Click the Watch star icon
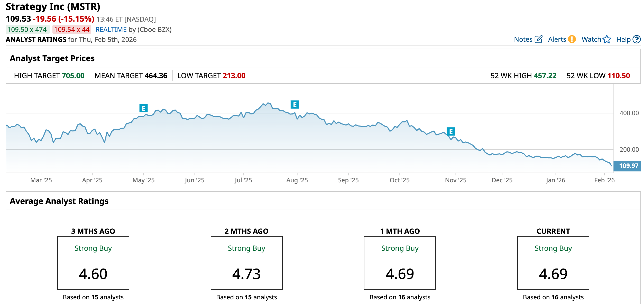This screenshot has width=644, height=304. click(x=607, y=39)
